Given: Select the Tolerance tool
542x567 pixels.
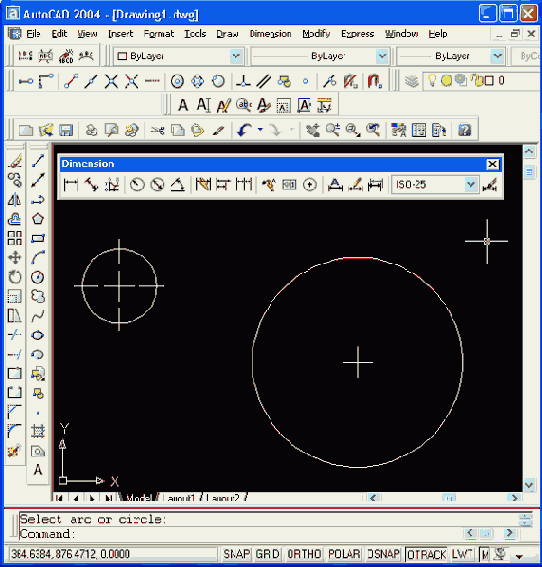Looking at the screenshot, I should (x=289, y=185).
